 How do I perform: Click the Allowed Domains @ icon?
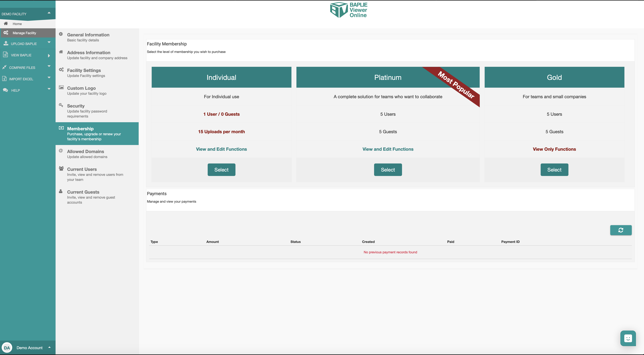tap(61, 151)
